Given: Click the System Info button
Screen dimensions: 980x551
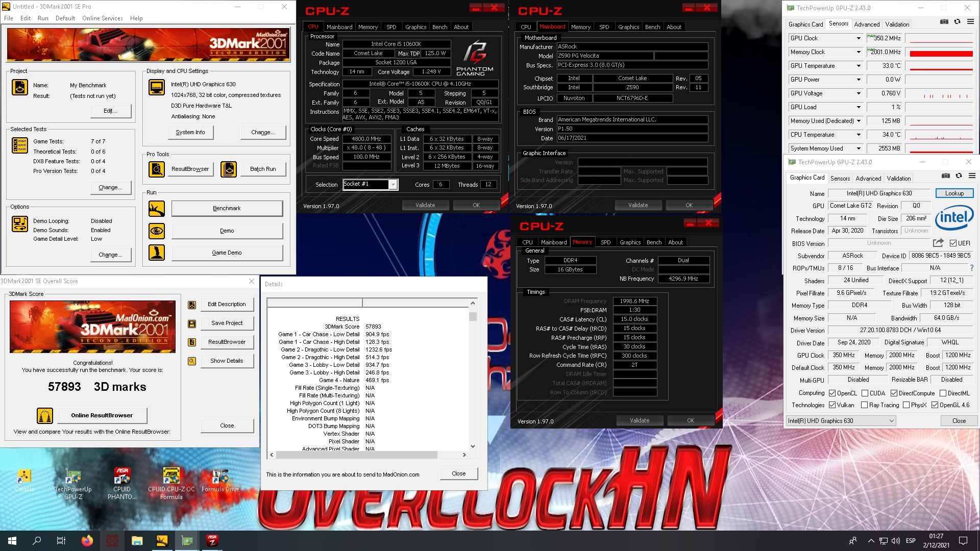Looking at the screenshot, I should (x=190, y=133).
